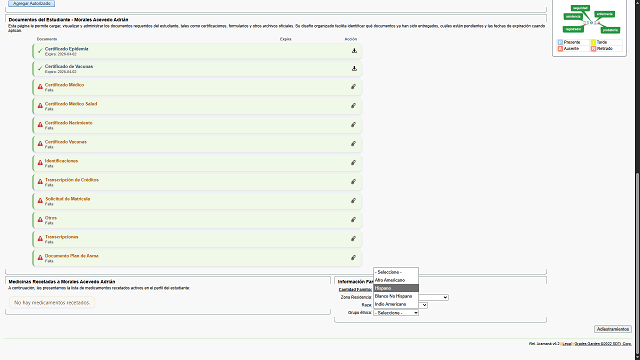Choose Indio Americano option

(396, 304)
